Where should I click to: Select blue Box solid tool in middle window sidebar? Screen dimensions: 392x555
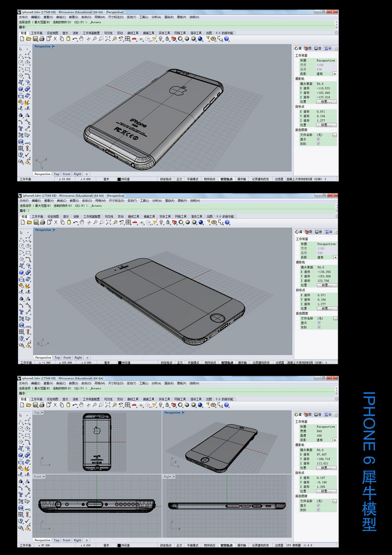(21, 273)
